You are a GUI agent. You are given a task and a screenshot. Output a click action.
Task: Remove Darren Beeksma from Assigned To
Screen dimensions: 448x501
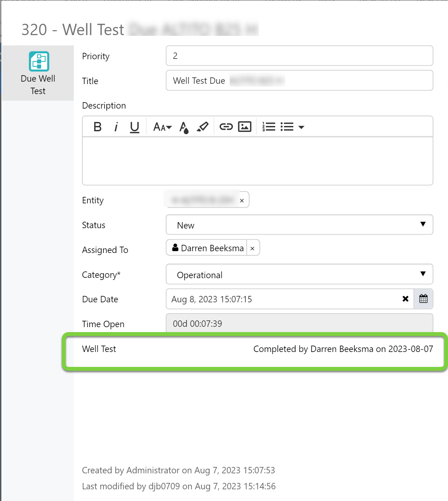click(x=252, y=248)
